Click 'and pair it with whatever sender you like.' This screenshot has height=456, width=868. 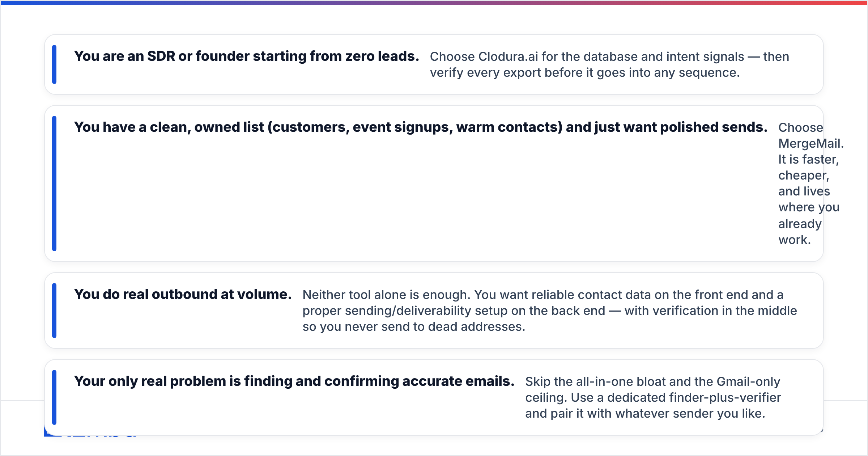[x=645, y=414]
